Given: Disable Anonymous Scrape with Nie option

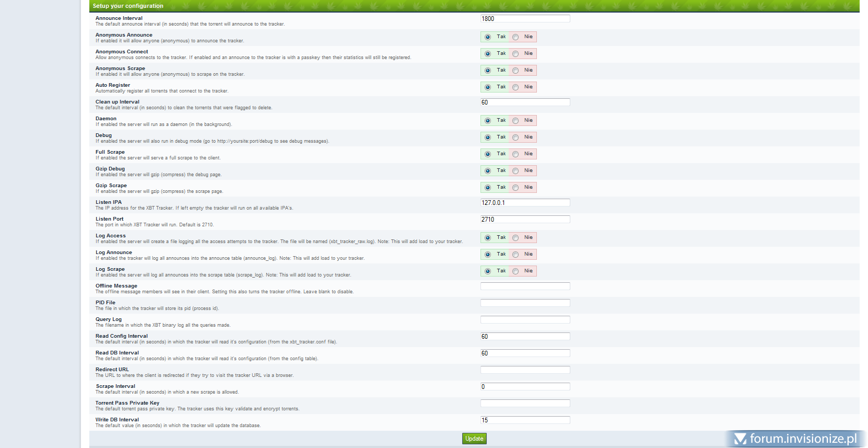Looking at the screenshot, I should [x=515, y=71].
